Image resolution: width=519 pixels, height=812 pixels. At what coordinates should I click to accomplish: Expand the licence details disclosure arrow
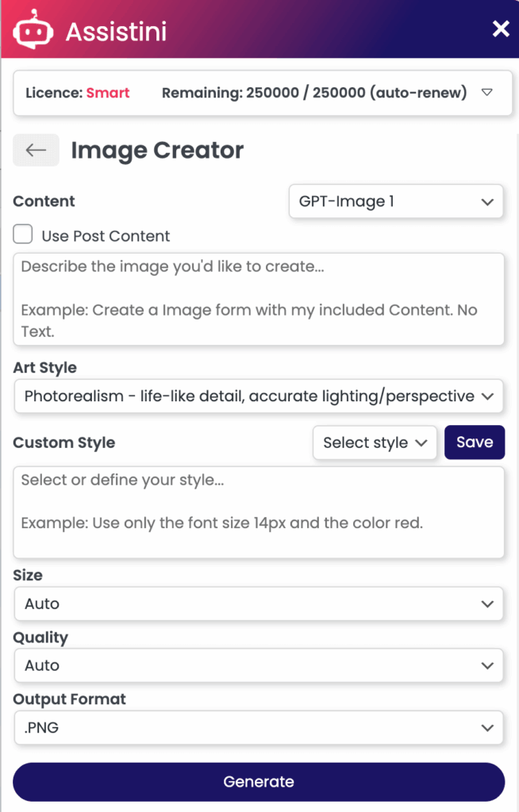click(x=486, y=92)
